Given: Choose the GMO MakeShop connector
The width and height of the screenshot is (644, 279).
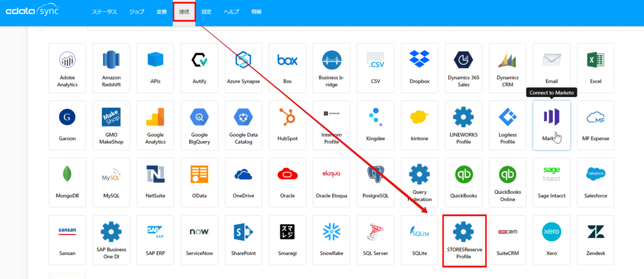Looking at the screenshot, I should coord(111,125).
